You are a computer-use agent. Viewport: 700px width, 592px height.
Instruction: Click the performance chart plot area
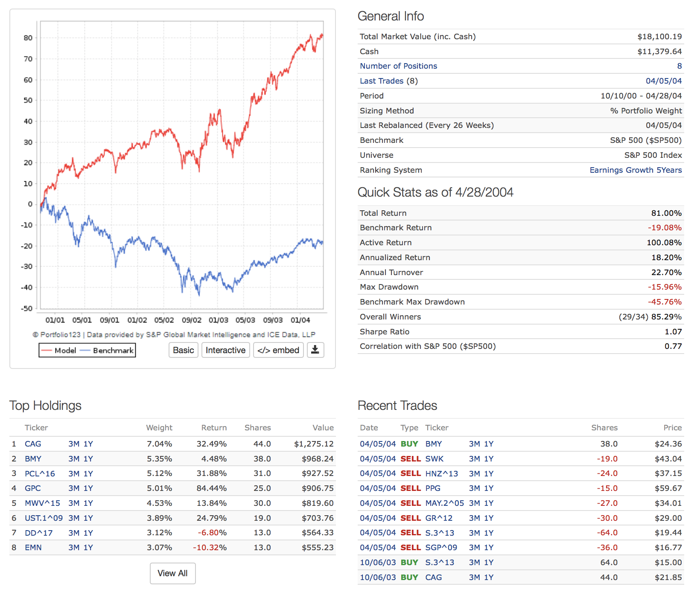coord(181,171)
